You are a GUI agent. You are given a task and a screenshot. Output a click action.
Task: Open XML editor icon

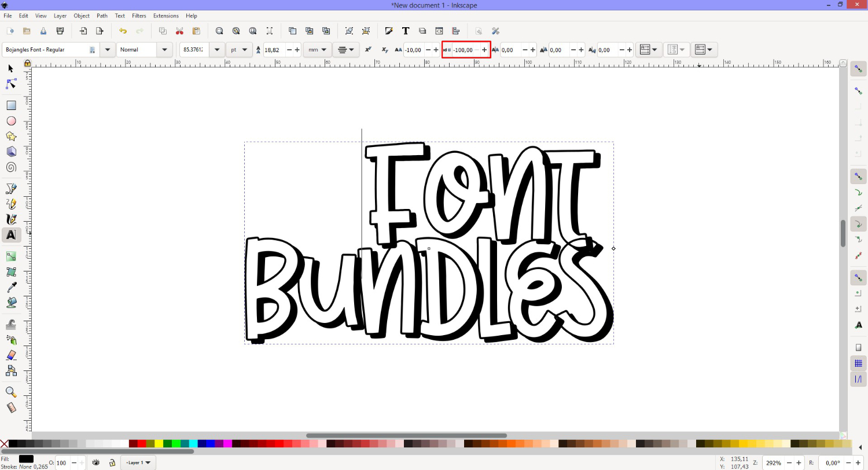point(439,31)
